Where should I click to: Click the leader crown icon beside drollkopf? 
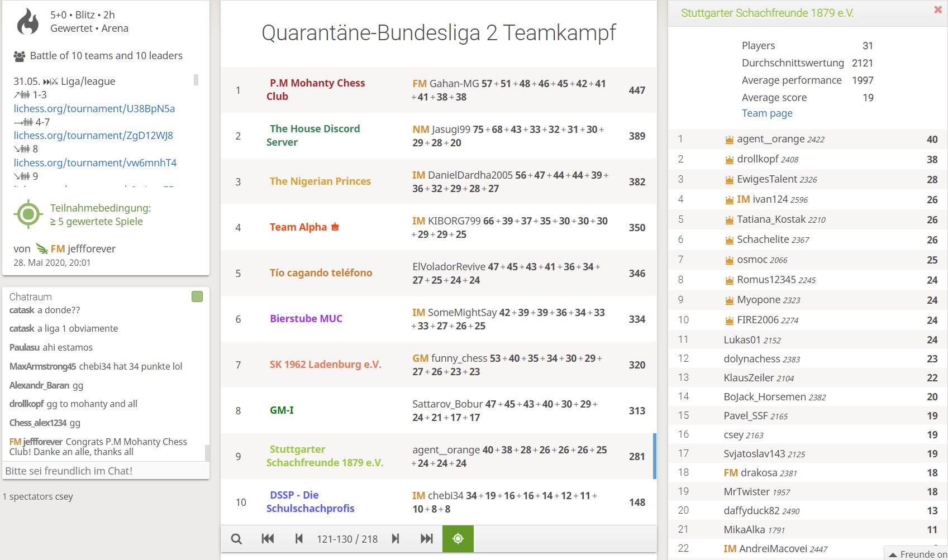[x=729, y=160]
